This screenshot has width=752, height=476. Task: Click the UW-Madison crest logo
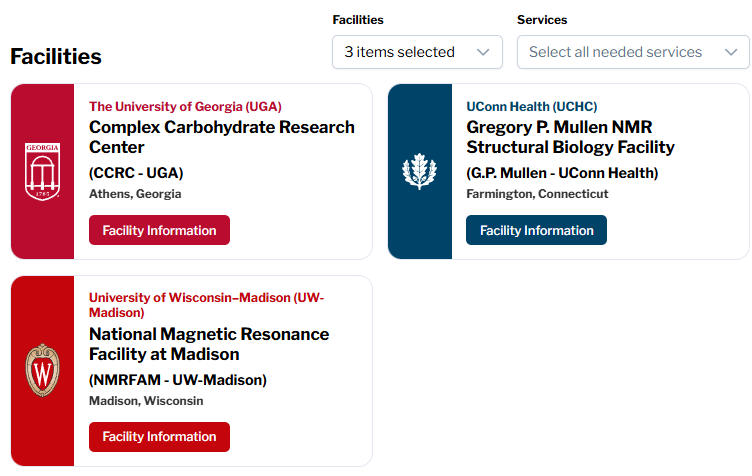click(42, 371)
